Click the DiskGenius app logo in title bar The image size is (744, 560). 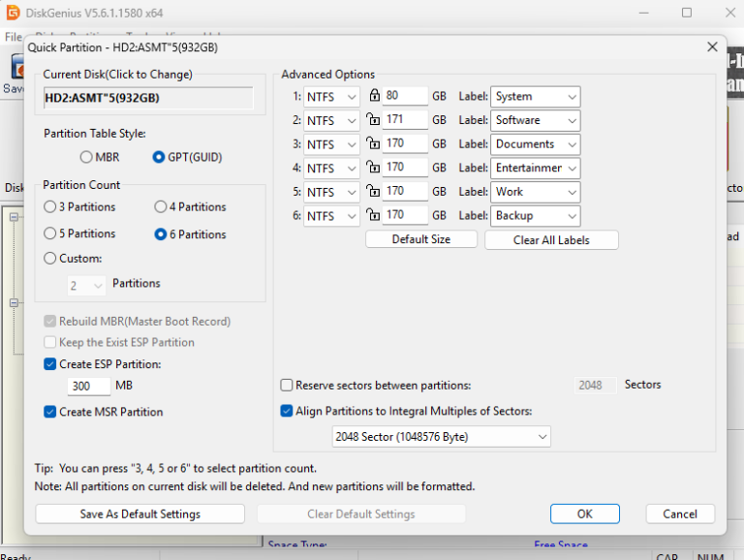pyautogui.click(x=13, y=13)
